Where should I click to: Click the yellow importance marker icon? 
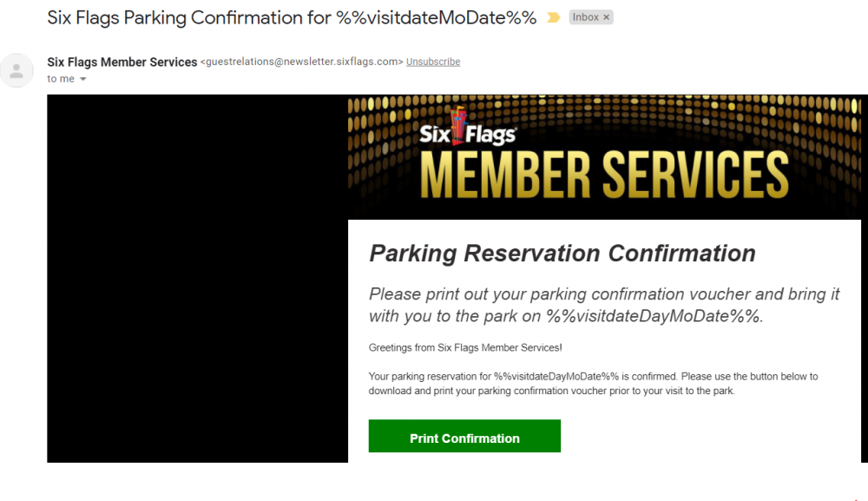[x=553, y=17]
